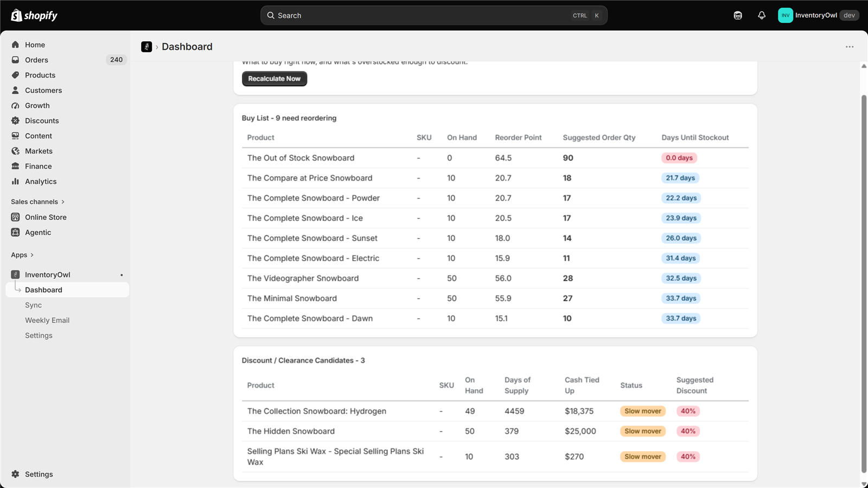Screen dimensions: 868x488
Task: Click the Sidekick assistant icon in top bar
Action: (738, 15)
